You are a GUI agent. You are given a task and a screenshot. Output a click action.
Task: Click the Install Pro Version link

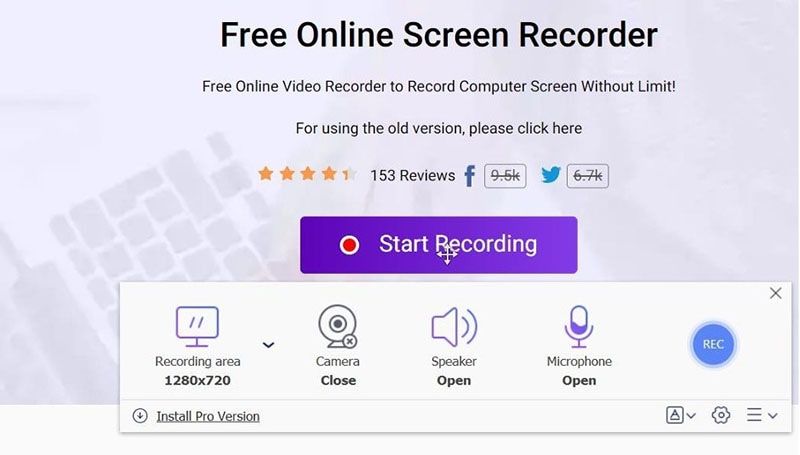208,416
